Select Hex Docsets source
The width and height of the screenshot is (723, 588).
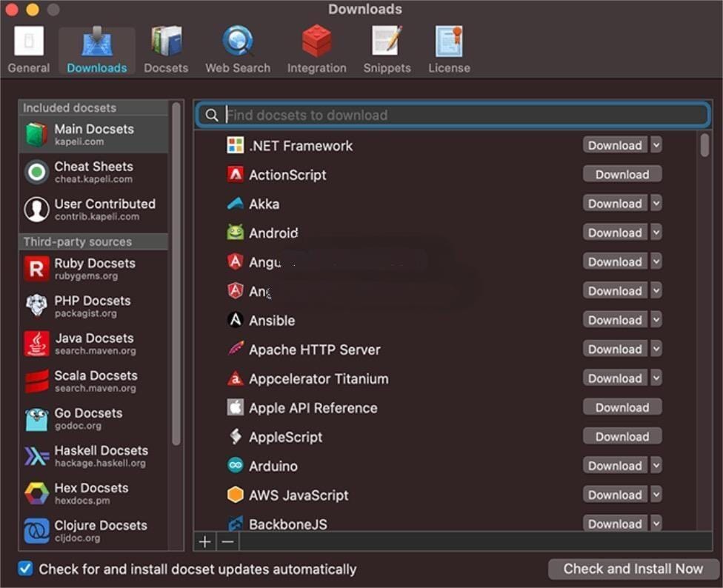pyautogui.click(x=93, y=493)
